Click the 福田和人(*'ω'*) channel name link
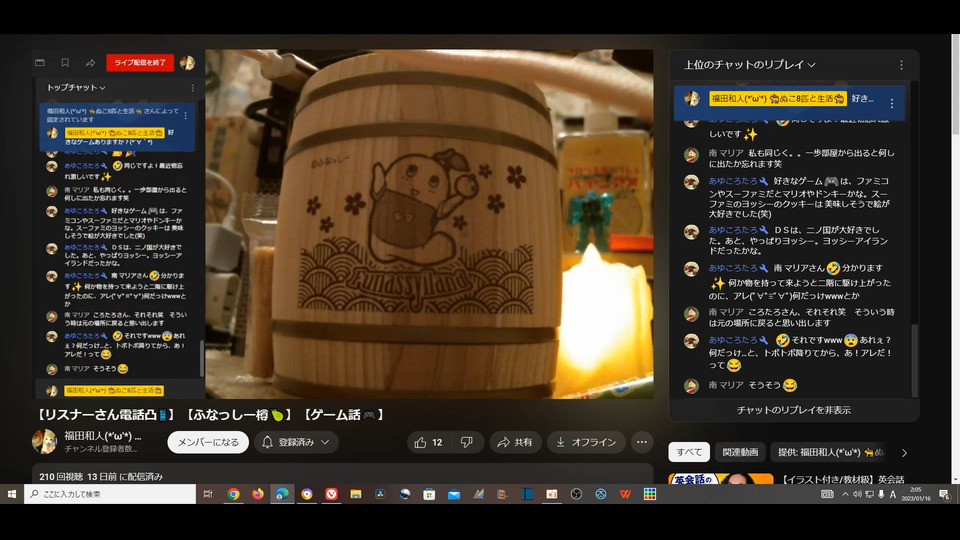 (x=102, y=436)
